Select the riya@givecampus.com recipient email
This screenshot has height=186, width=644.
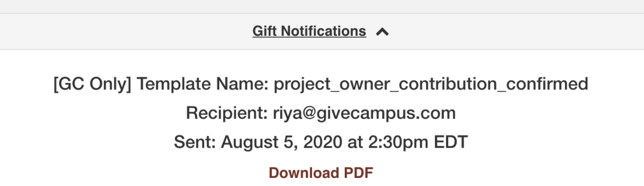[x=361, y=113]
